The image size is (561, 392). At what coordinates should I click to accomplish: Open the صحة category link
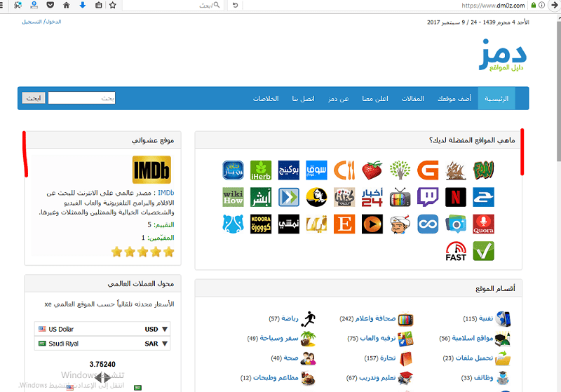[291, 358]
